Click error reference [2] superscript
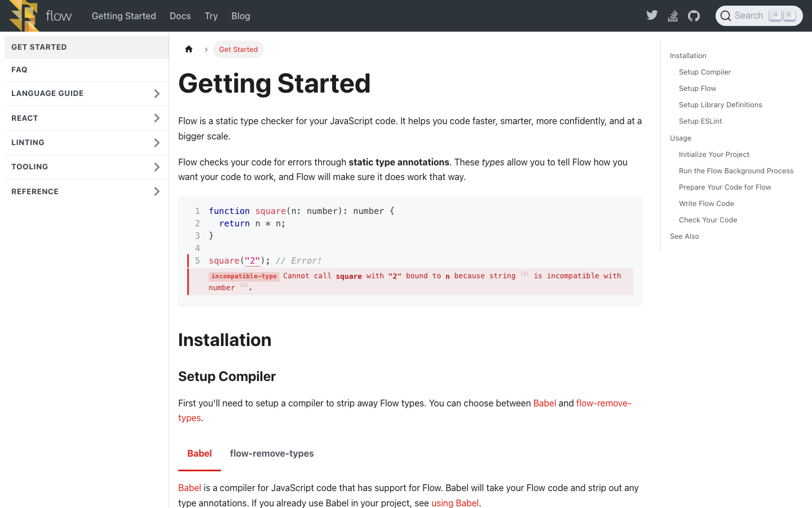The width and height of the screenshot is (812, 508). coord(244,286)
